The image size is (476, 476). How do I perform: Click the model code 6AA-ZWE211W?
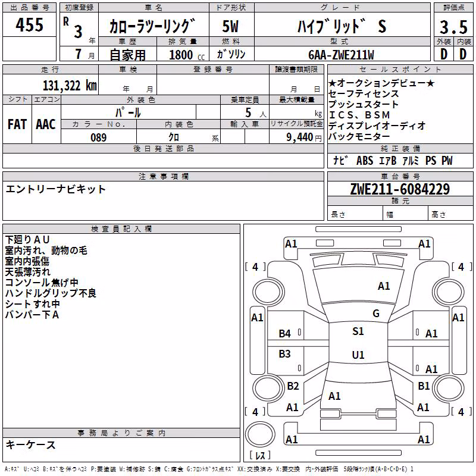(341, 55)
